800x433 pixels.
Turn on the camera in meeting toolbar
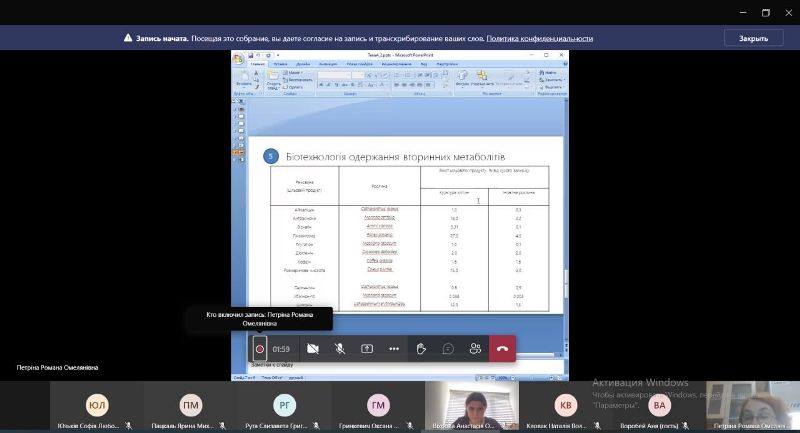(313, 349)
